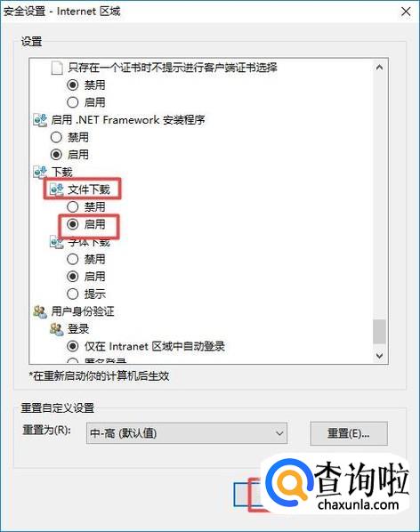This screenshot has height=532, width=420.
Task: Click the 下载 category icon
Action: coord(40,172)
